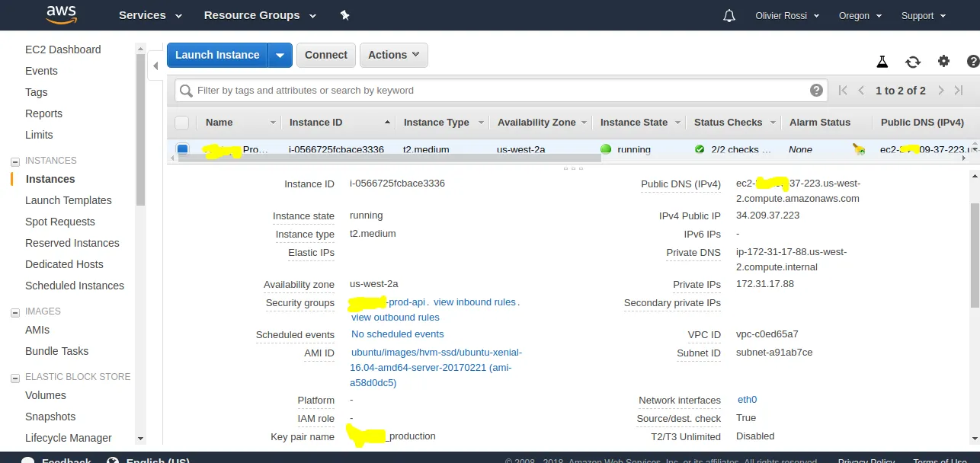Click the pin shortcut icon in top bar
This screenshot has width=980, height=463.
pyautogui.click(x=344, y=15)
